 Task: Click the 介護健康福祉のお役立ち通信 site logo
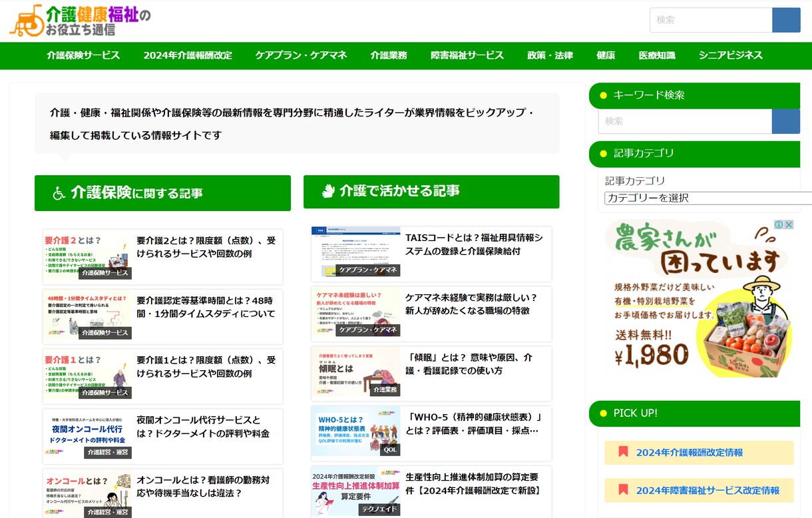pos(81,21)
